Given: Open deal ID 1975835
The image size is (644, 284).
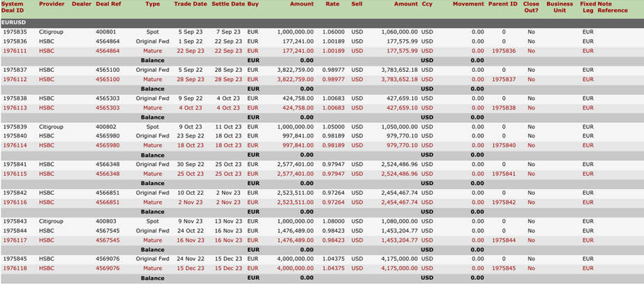Looking at the screenshot, I should (x=15, y=31).
